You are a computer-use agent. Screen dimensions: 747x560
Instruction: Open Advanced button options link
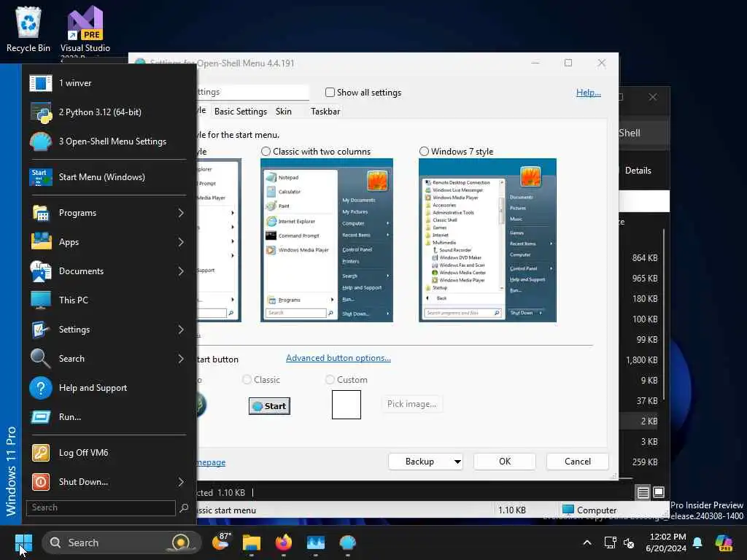338,358
